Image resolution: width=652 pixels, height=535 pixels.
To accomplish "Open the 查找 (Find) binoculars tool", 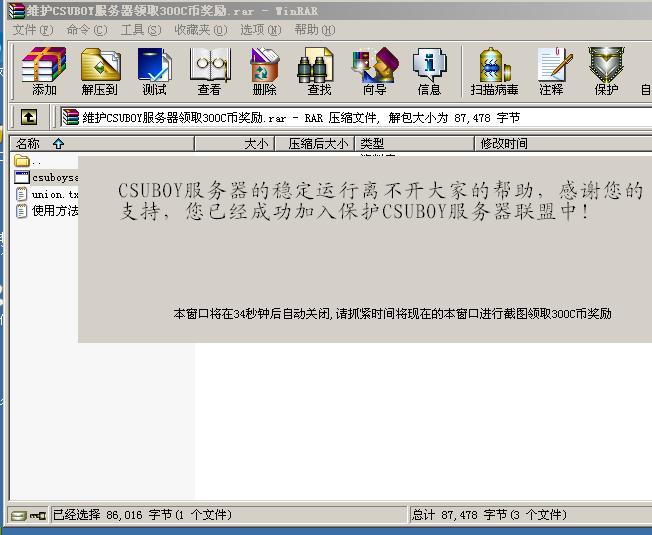I will pos(319,71).
